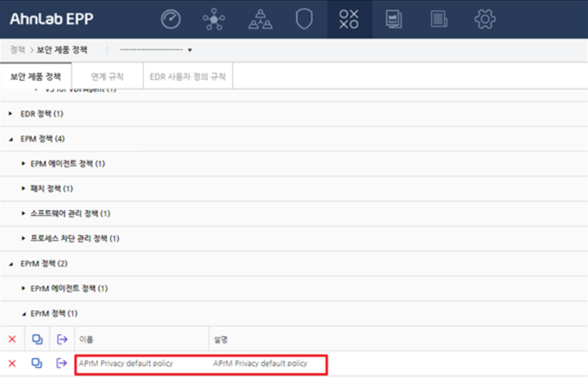Click the 정책 breadcrumb link

tap(17, 50)
